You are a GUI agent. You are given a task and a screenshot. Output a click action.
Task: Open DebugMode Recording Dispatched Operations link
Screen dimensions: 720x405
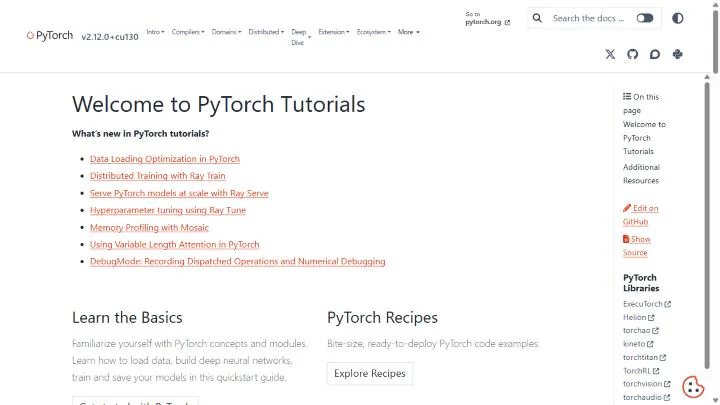[237, 261]
